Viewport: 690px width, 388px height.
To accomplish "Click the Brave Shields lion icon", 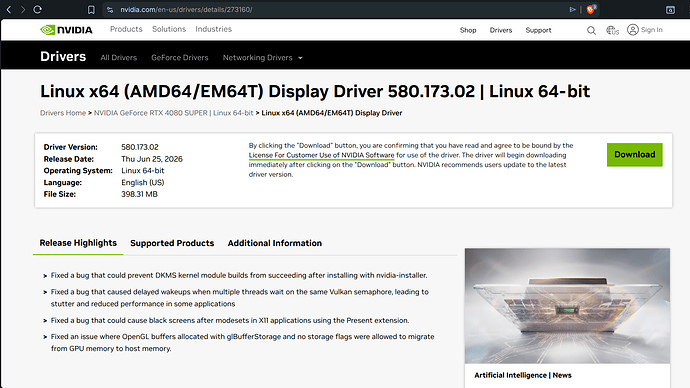I will click(591, 9).
